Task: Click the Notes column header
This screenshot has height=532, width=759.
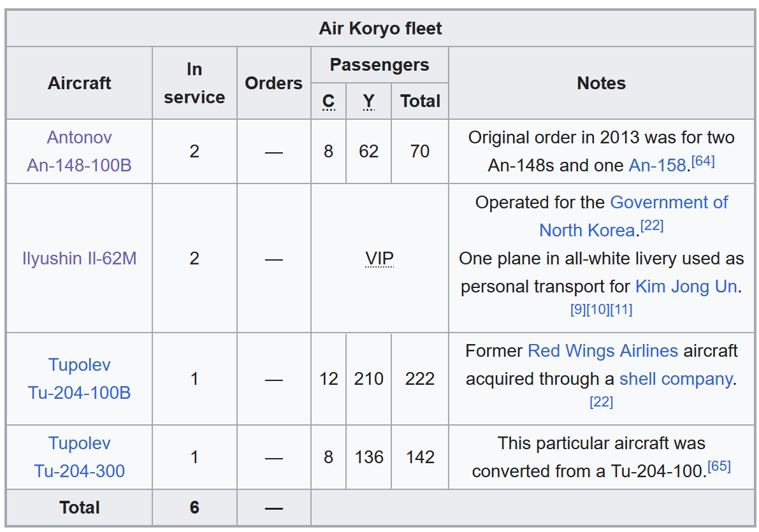Action: click(x=601, y=83)
